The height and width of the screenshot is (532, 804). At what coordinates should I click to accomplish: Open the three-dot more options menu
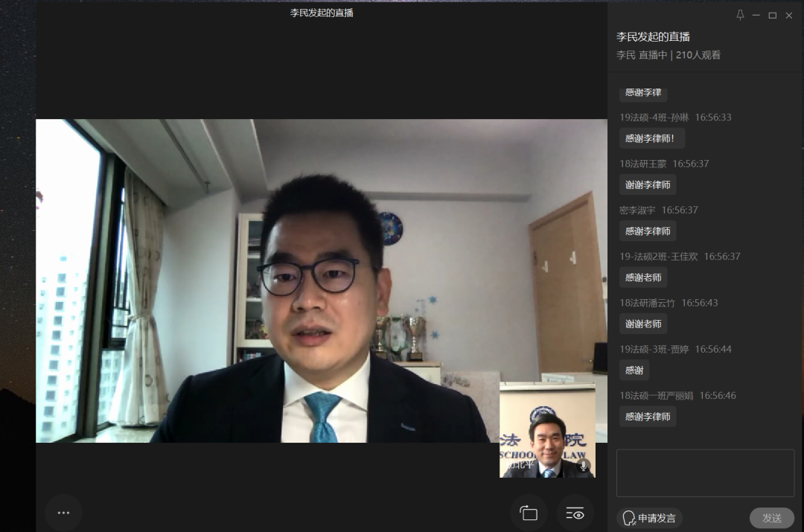63,513
